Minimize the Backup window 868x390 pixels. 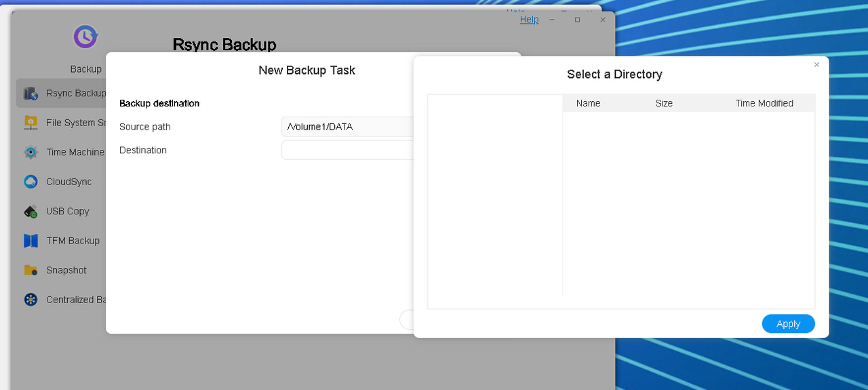tap(552, 20)
